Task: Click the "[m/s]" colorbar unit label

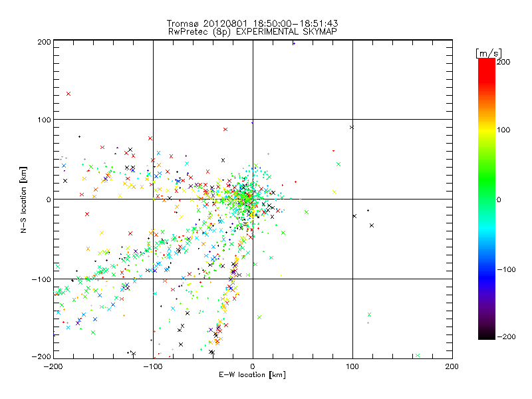Action: click(489, 53)
